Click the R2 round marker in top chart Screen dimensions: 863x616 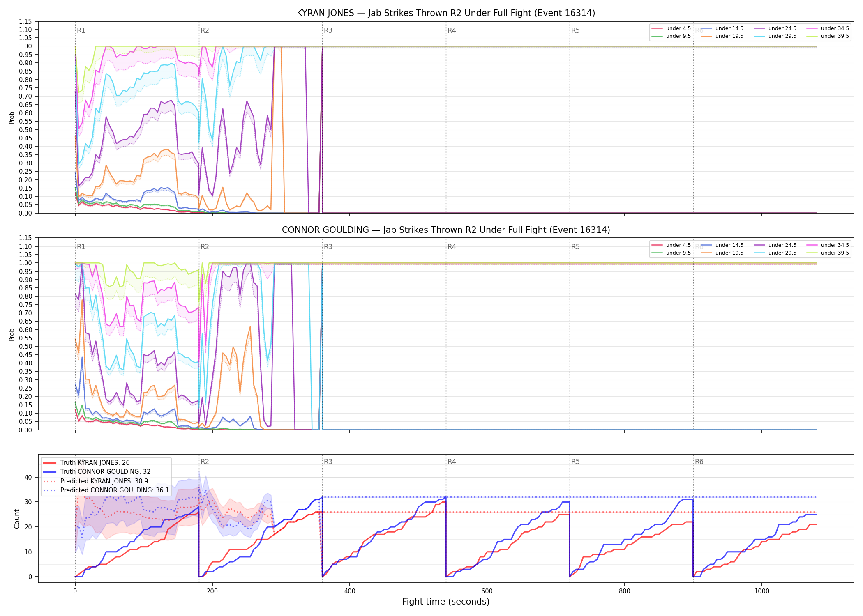coord(205,30)
